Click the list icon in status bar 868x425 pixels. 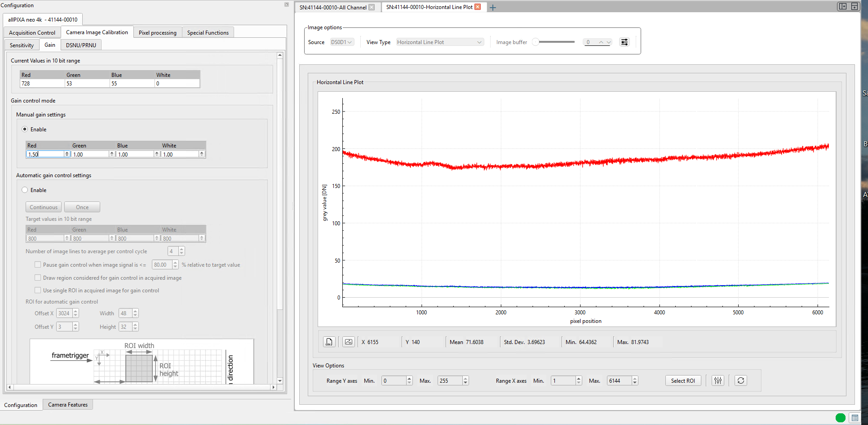(x=855, y=418)
